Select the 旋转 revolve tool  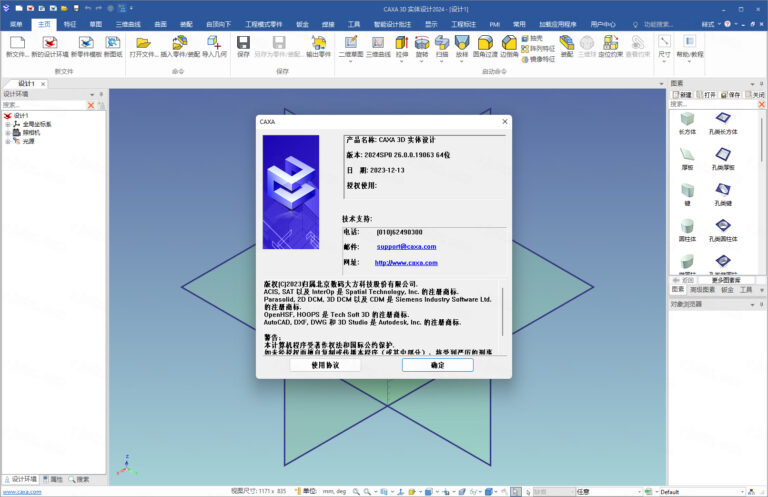coord(422,43)
